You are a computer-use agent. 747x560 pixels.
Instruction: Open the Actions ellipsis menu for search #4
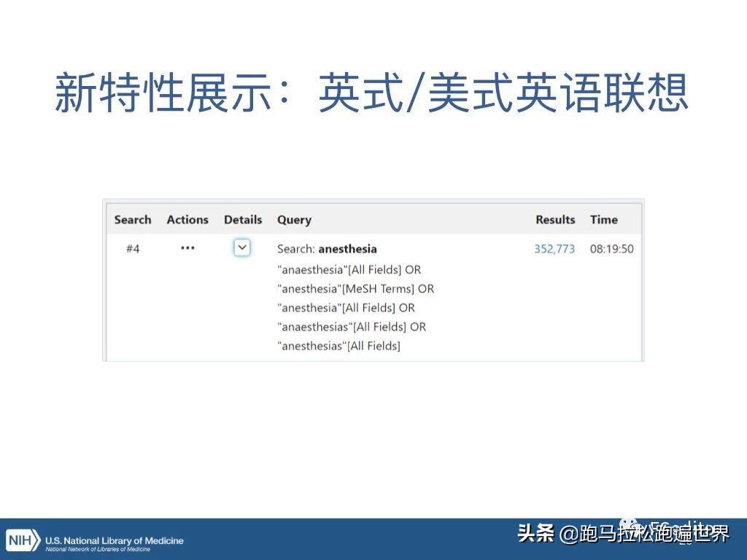point(187,249)
